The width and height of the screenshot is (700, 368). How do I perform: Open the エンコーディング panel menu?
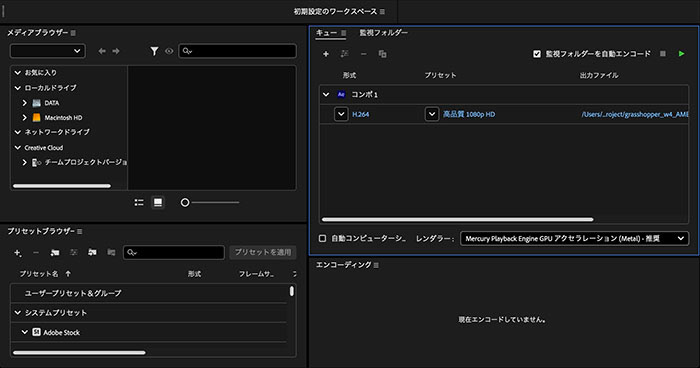376,265
